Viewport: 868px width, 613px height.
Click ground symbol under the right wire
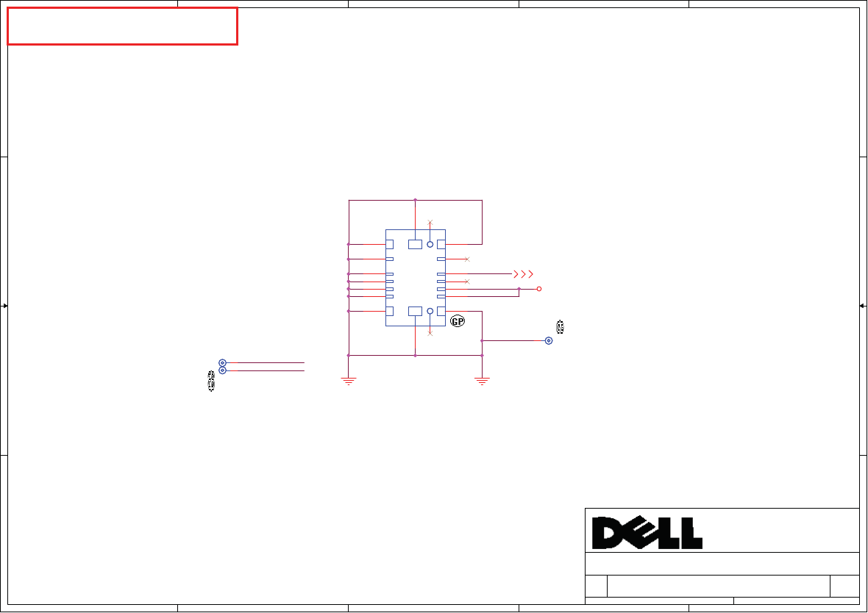pyautogui.click(x=482, y=381)
